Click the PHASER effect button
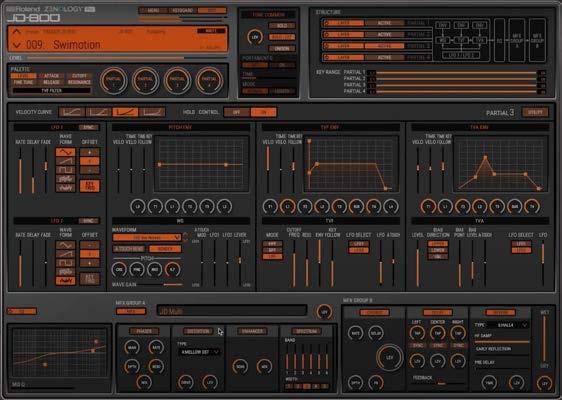The width and height of the screenshot is (562, 400). click(144, 331)
